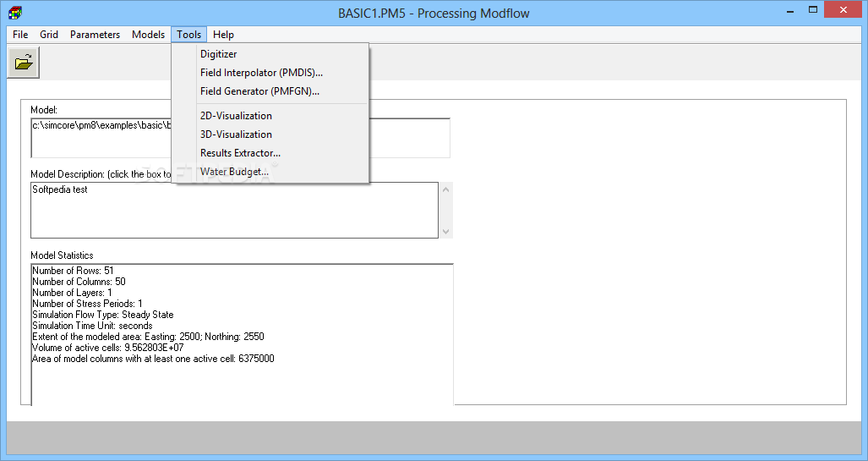868x461 pixels.
Task: Open the Parameters menu
Action: (x=96, y=35)
